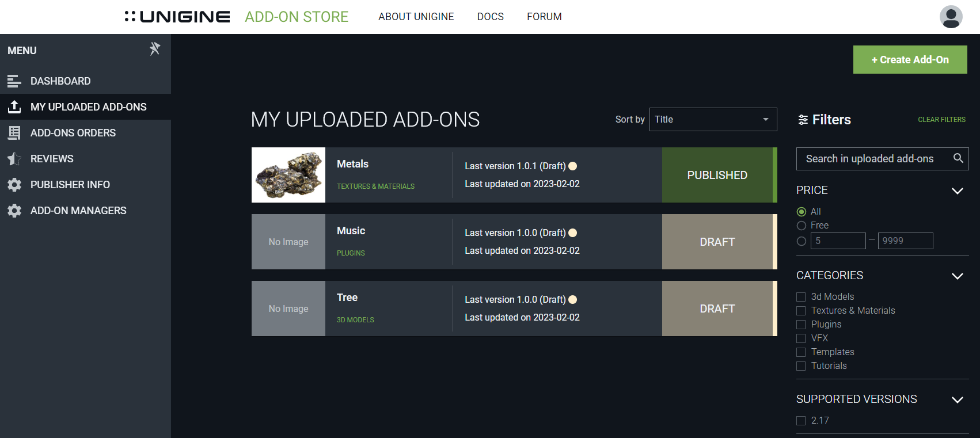Image resolution: width=980 pixels, height=438 pixels.
Task: Click the Filters sliders icon
Action: [803, 120]
